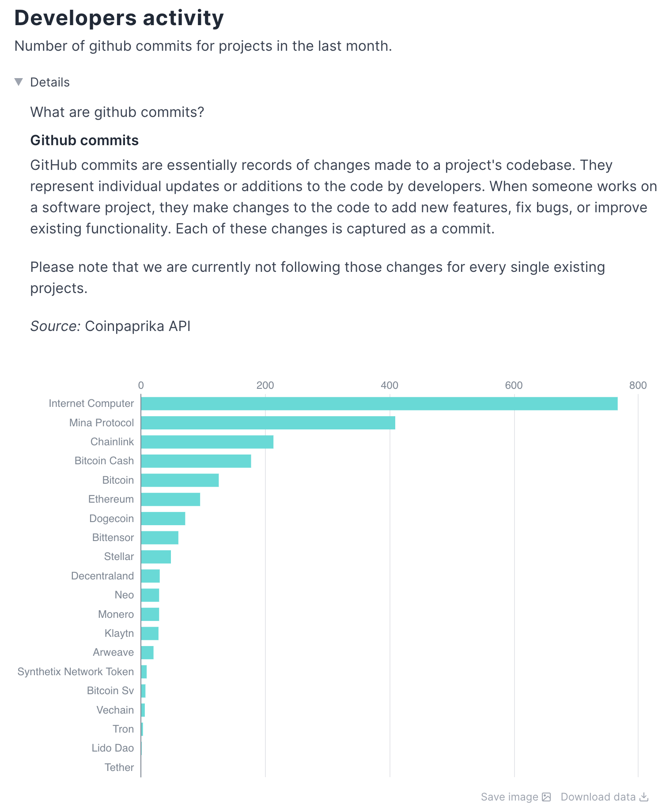Click the Save image icon
Screen dimensions: 662x812
point(547,797)
